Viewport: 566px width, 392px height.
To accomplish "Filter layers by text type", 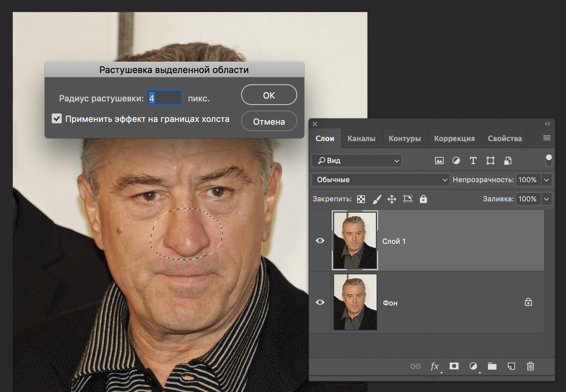I will click(x=473, y=161).
